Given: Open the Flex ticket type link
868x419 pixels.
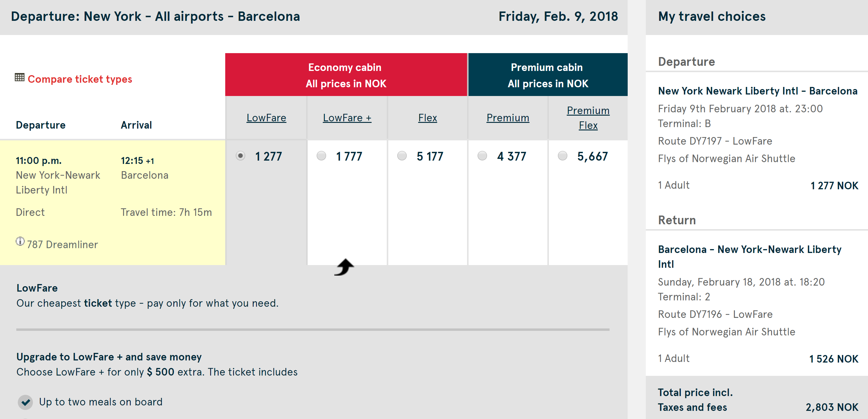Looking at the screenshot, I should pos(428,118).
